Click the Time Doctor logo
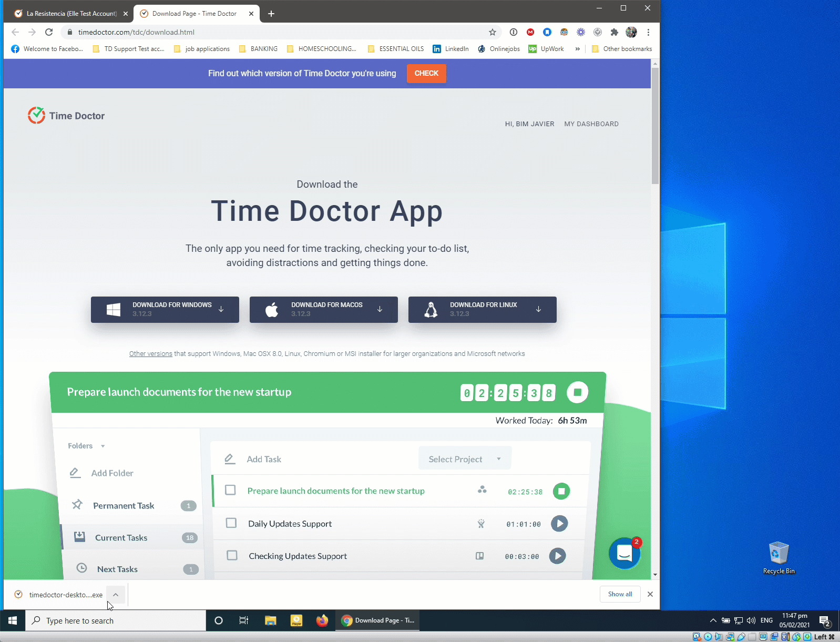This screenshot has height=642, width=840. [66, 116]
